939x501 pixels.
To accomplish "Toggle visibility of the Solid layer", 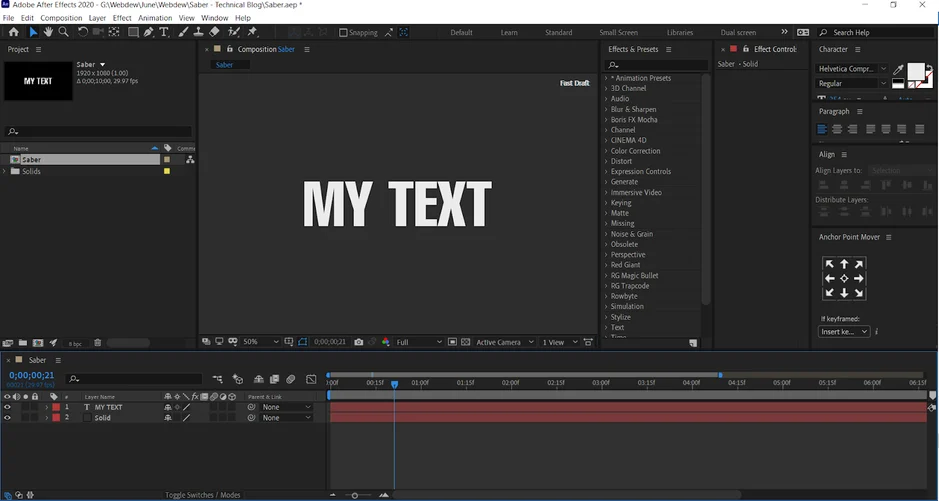I will (7, 418).
